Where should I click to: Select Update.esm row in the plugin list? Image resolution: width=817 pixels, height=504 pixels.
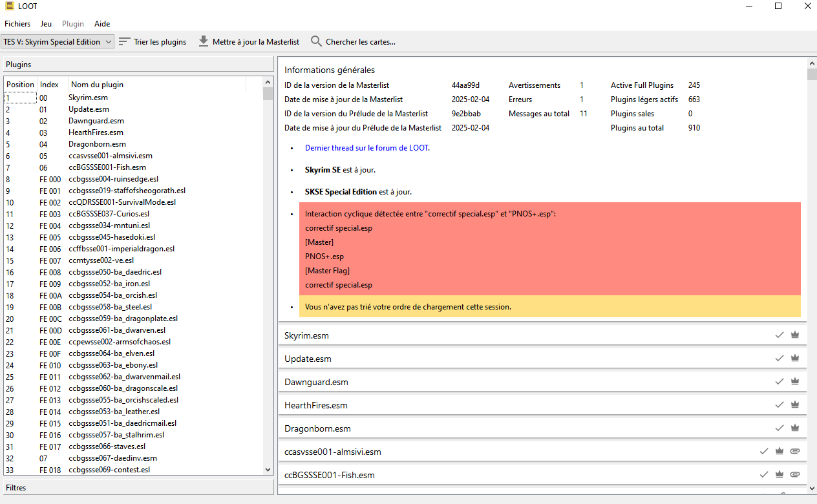tap(134, 109)
